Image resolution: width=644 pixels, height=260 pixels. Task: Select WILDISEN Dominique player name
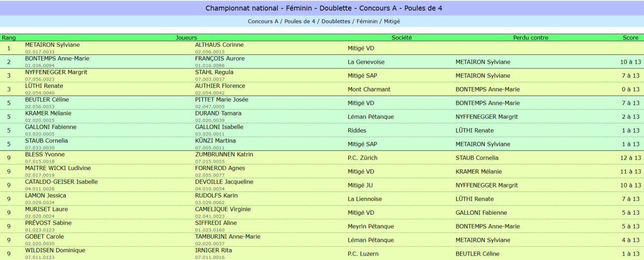pyautogui.click(x=55, y=251)
